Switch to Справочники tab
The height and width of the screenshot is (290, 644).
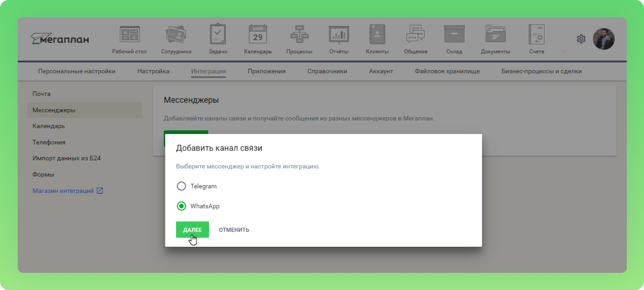pos(327,71)
